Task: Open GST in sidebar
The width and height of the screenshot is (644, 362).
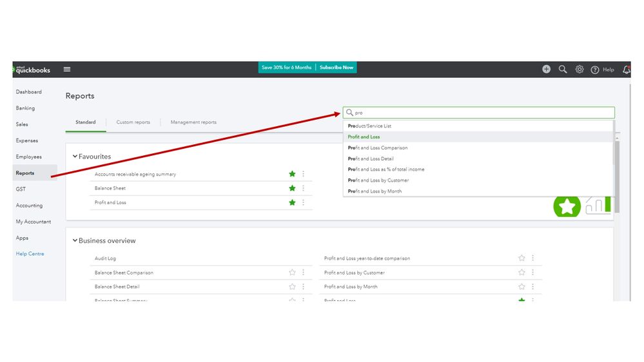Action: 21,189
